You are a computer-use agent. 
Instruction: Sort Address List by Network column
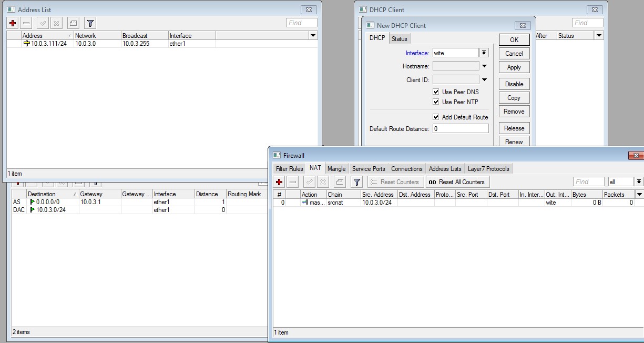(x=97, y=36)
